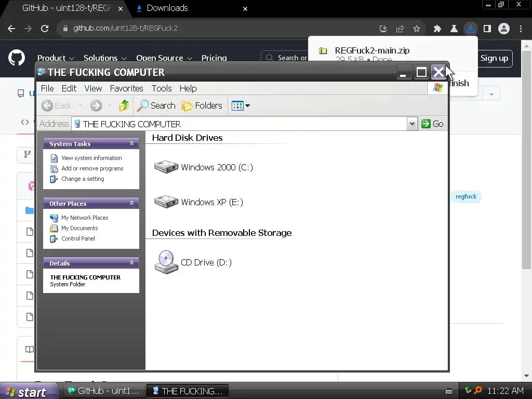Close the Downloads browser tab

coord(245,9)
